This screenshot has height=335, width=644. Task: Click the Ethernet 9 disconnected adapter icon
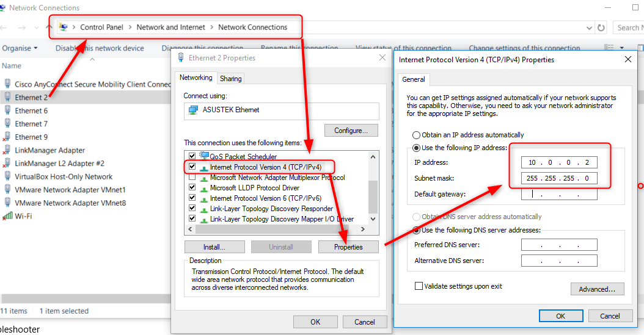click(7, 137)
